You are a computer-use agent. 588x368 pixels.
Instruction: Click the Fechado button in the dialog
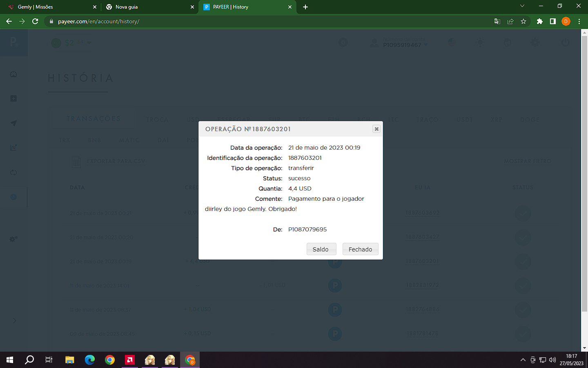(360, 249)
